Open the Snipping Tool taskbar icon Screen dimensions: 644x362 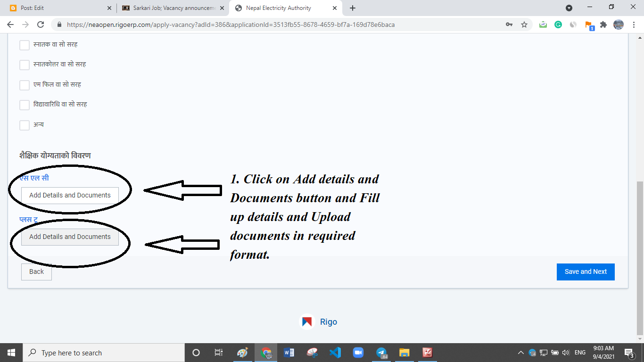pyautogui.click(x=312, y=353)
